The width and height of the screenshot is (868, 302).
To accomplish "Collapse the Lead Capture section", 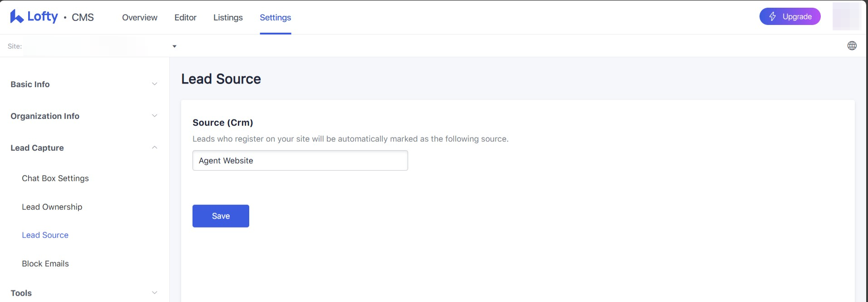I will (x=154, y=148).
